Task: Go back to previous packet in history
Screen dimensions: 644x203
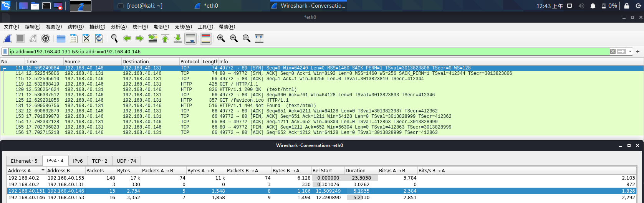Action: [x=127, y=38]
